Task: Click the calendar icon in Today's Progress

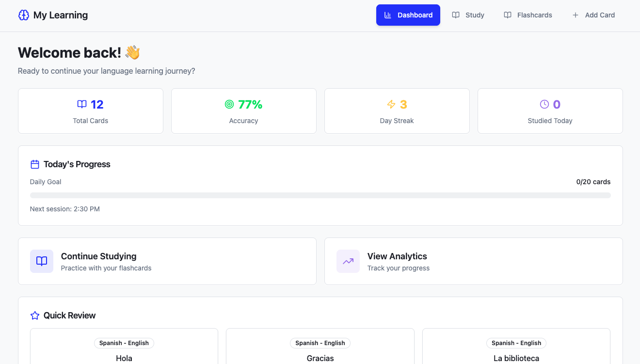Action: 35,164
